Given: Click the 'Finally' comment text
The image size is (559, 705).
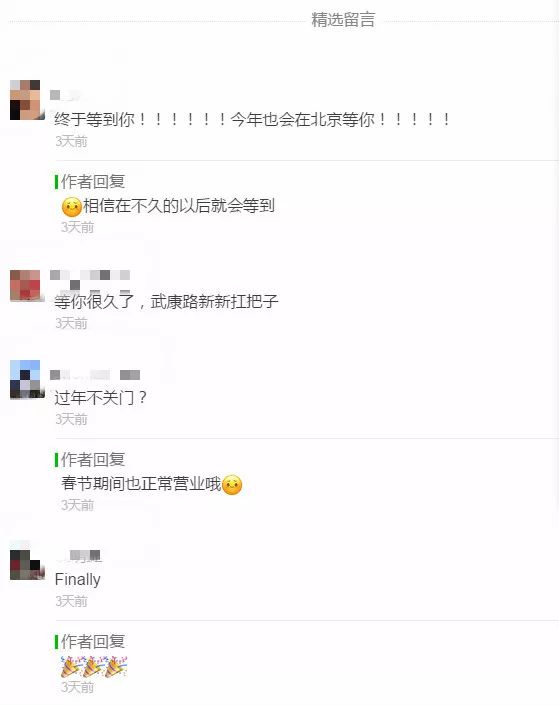Looking at the screenshot, I should point(77,580).
